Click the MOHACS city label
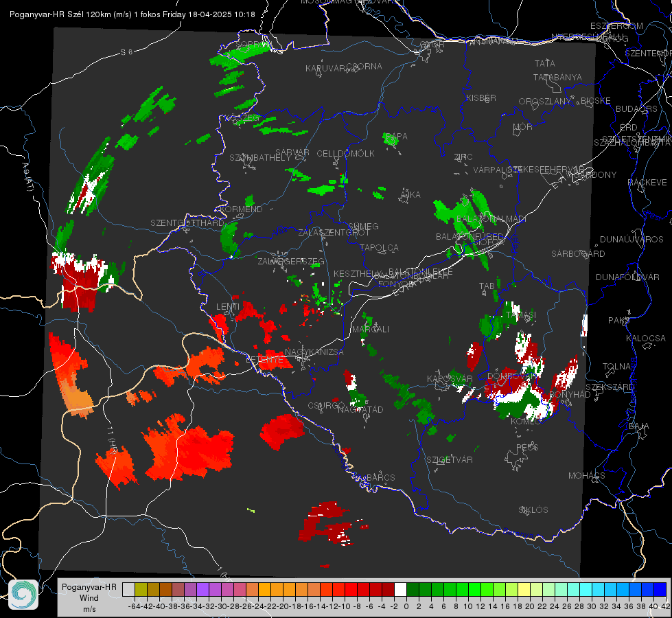Viewport: 672px width, 618px height. (587, 475)
